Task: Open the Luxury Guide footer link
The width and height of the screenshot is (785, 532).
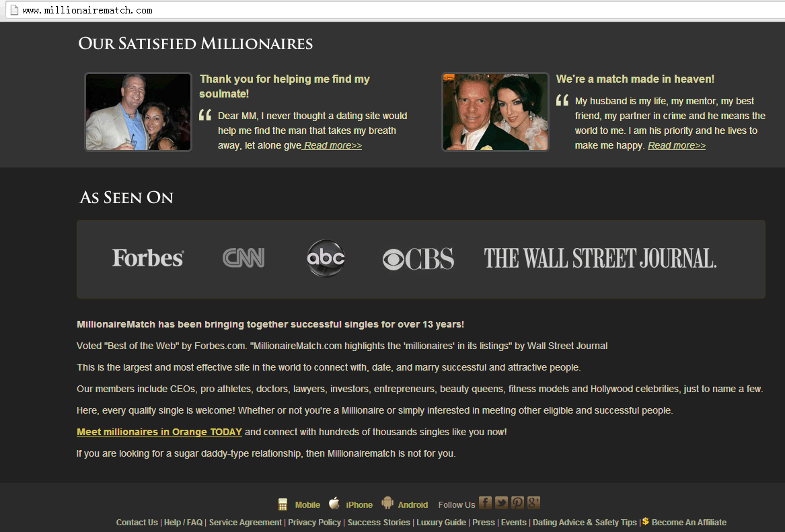Action: (x=441, y=523)
